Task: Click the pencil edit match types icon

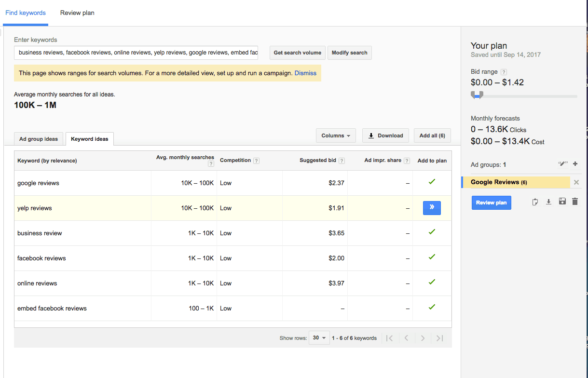Action: coord(563,164)
